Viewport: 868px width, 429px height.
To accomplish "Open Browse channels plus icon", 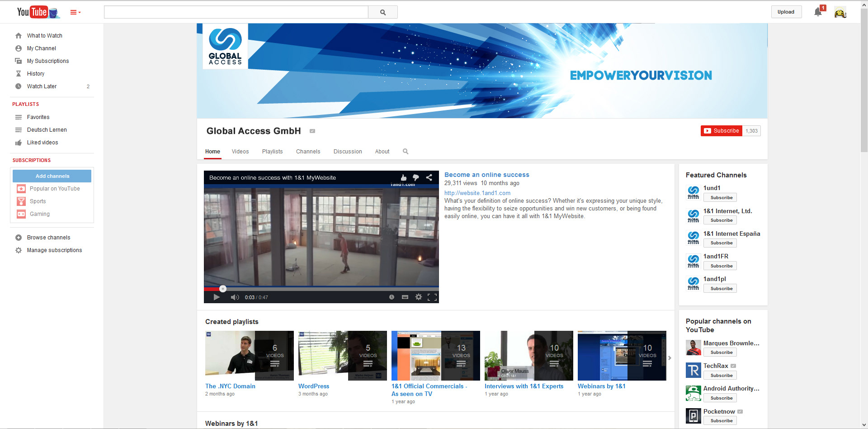I will pos(19,238).
